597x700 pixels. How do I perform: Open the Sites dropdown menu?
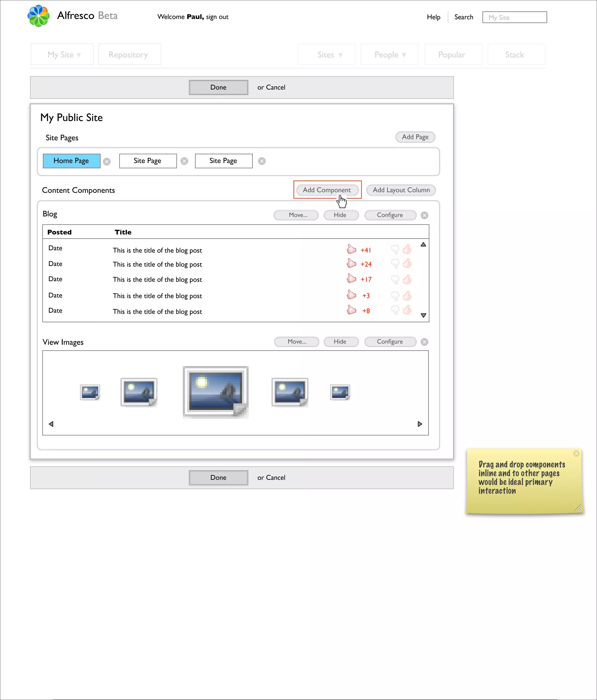point(326,54)
